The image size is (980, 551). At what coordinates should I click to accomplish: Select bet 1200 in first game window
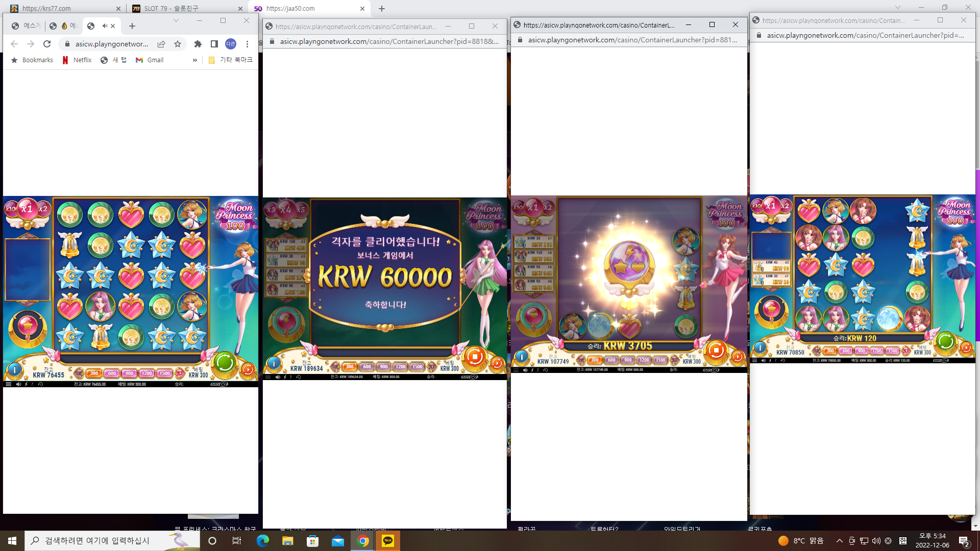click(146, 373)
